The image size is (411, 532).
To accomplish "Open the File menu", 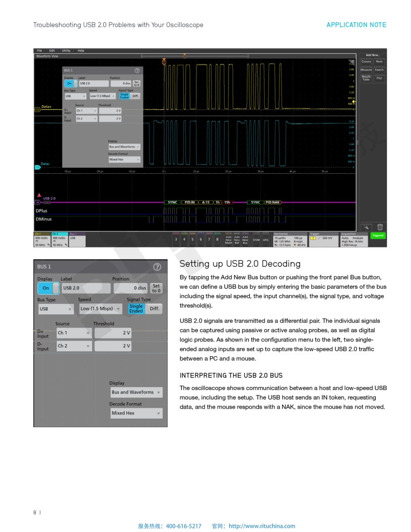I will (x=39, y=51).
